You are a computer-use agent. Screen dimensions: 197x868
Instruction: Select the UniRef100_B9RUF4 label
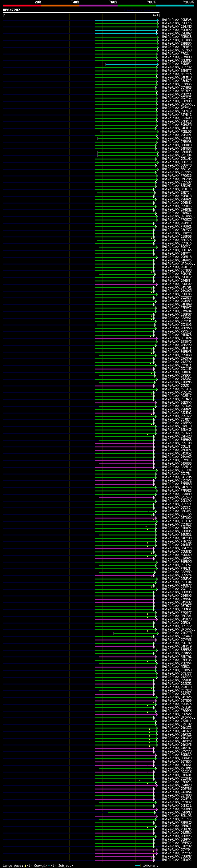[176, 64]
